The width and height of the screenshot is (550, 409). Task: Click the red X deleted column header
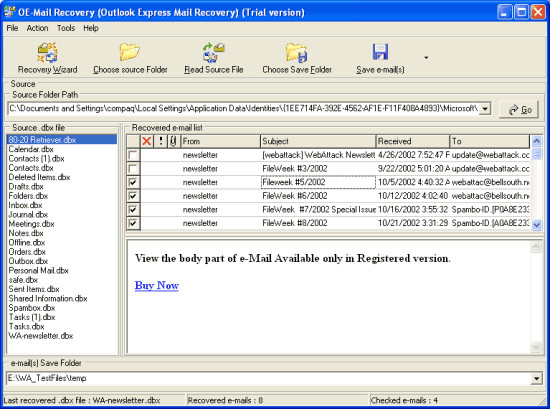click(x=147, y=141)
